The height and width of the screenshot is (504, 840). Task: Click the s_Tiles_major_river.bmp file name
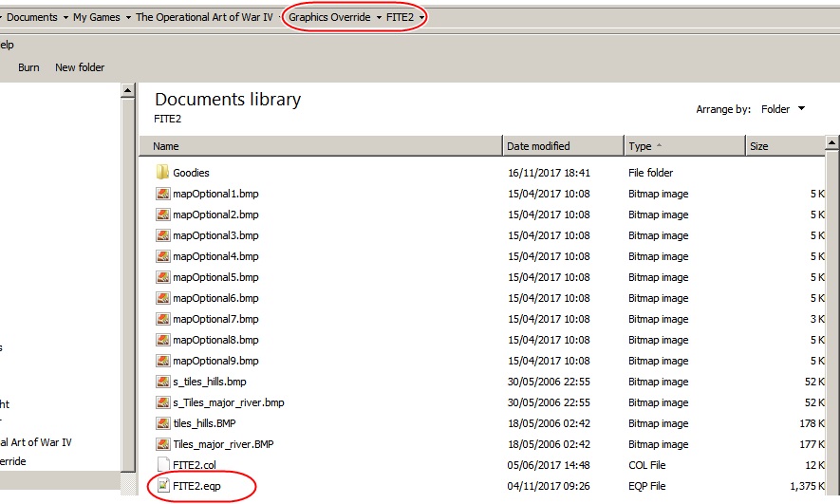pos(228,402)
